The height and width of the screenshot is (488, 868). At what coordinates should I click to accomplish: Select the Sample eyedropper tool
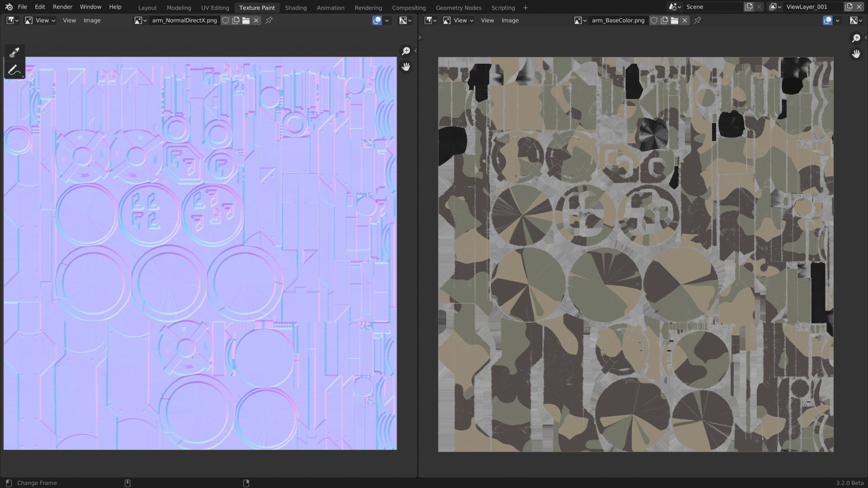pos(14,52)
